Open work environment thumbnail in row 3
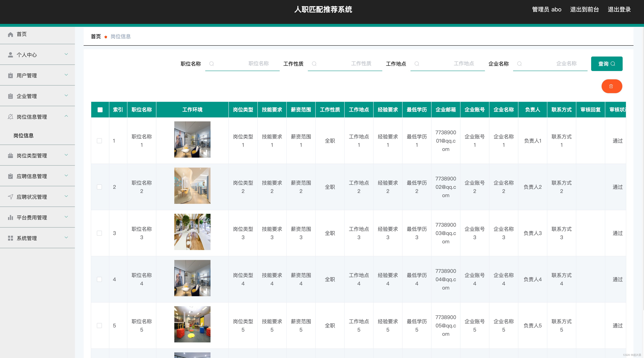This screenshot has height=358, width=644. (192, 232)
